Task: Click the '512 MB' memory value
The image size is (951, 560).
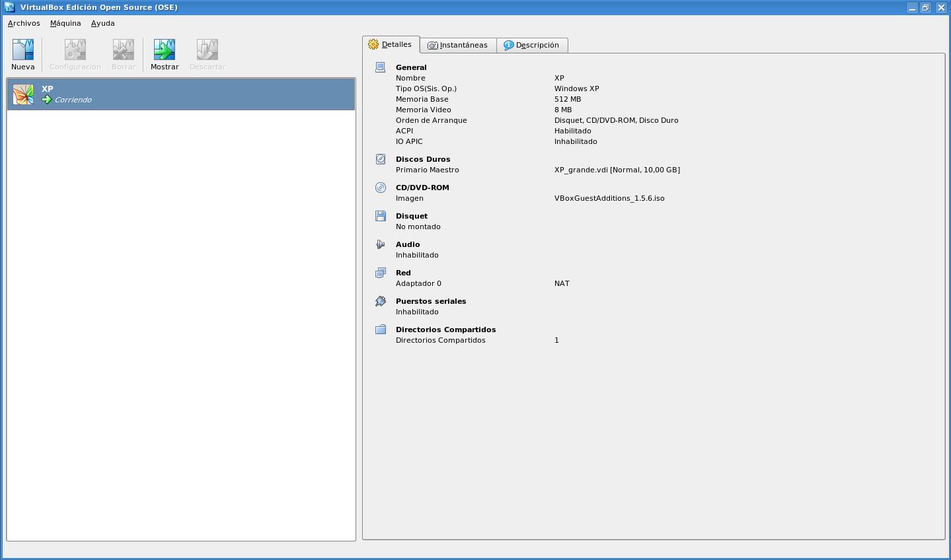Action: tap(568, 99)
